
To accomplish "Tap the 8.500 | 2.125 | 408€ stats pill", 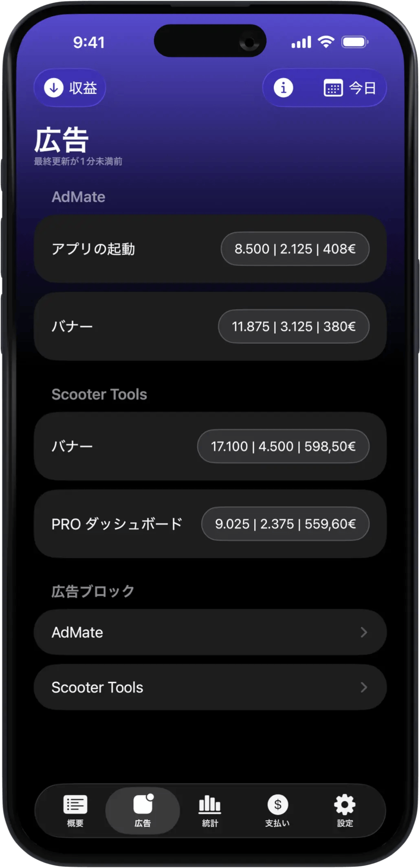I will coord(295,249).
